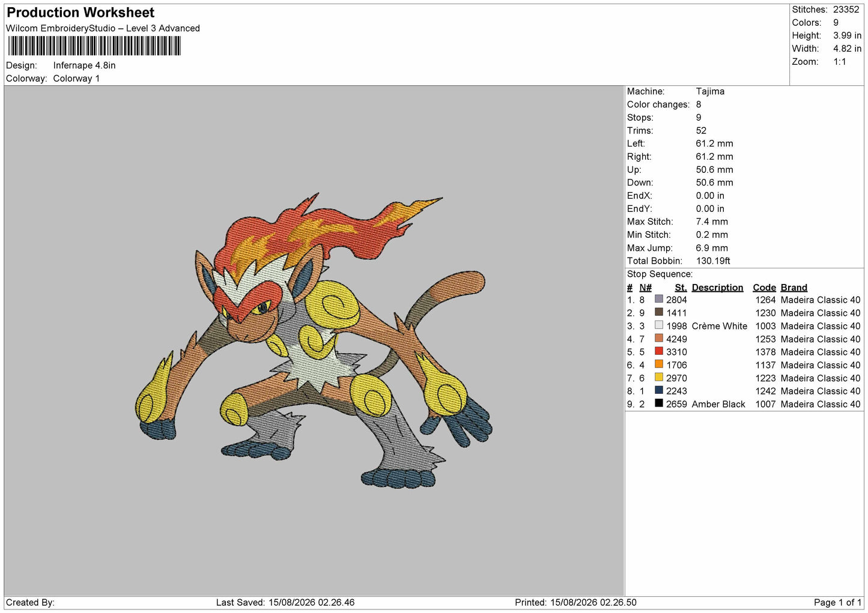The height and width of the screenshot is (613, 868).
Task: Click the trims value '52'
Action: pyautogui.click(x=701, y=130)
